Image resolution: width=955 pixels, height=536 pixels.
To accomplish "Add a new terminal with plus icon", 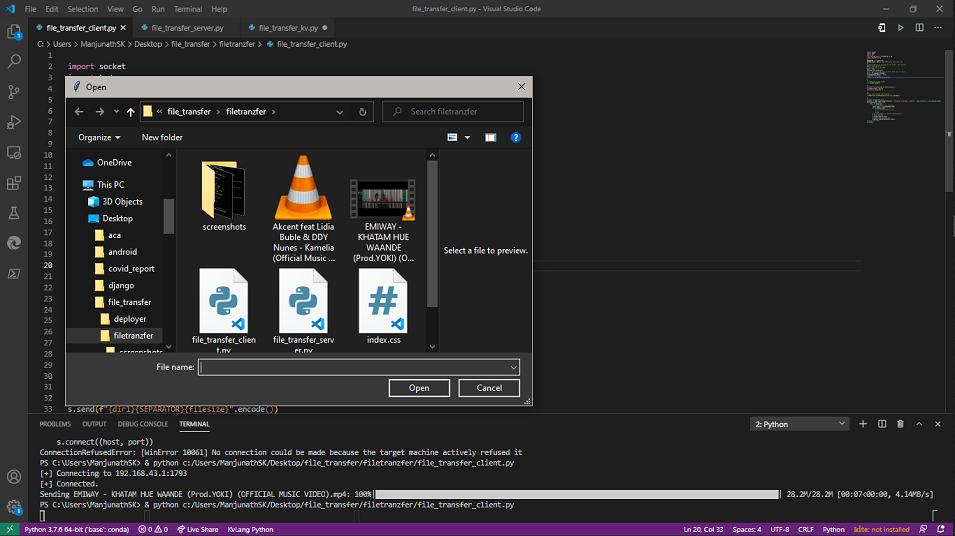I will pyautogui.click(x=863, y=424).
